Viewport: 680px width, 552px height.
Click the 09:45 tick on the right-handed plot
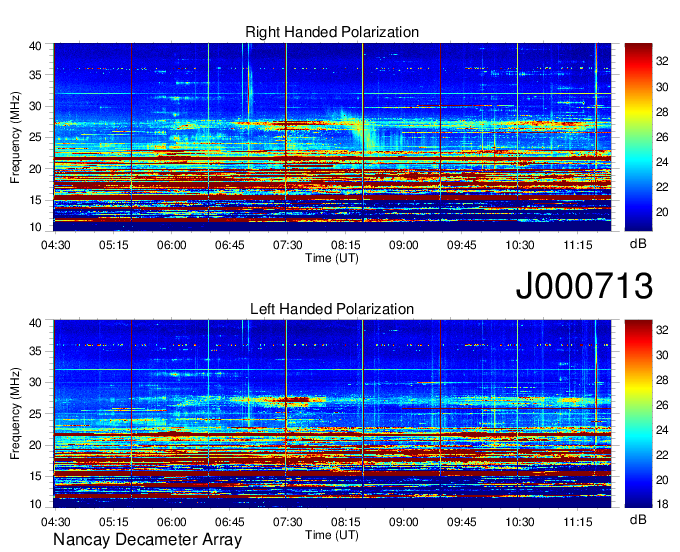click(x=462, y=245)
